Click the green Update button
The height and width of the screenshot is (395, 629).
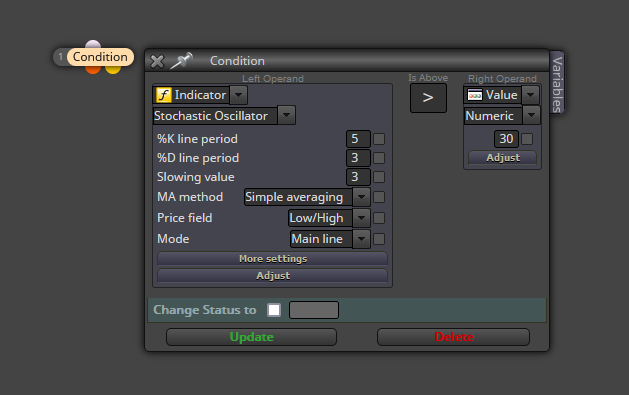pyautogui.click(x=252, y=337)
